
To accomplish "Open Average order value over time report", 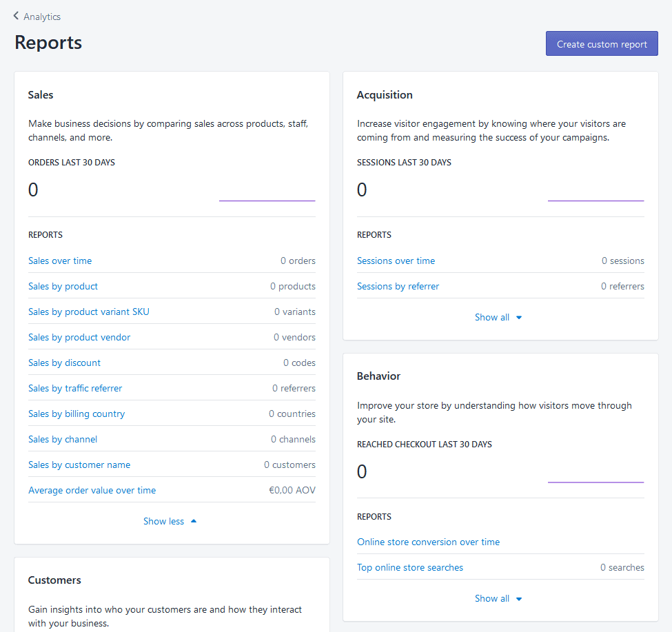I will (x=92, y=490).
